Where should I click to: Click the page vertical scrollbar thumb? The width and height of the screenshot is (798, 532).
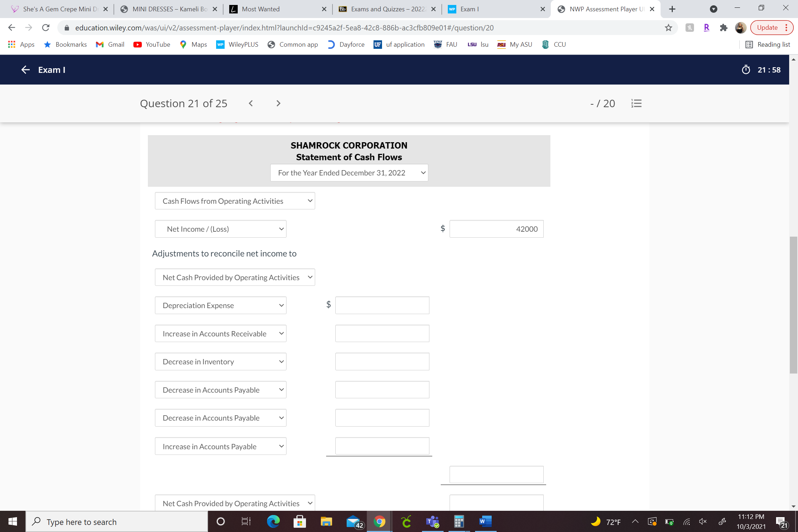coord(793,304)
